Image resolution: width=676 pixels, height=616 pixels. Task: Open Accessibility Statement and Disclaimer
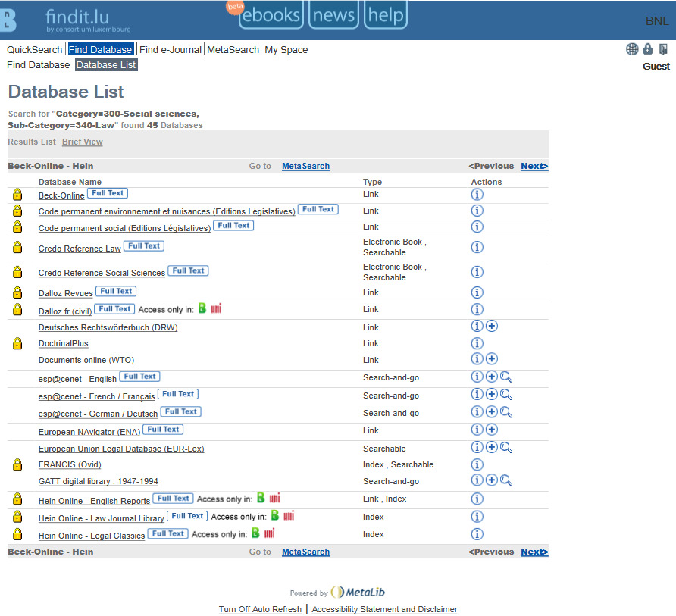[x=384, y=609]
